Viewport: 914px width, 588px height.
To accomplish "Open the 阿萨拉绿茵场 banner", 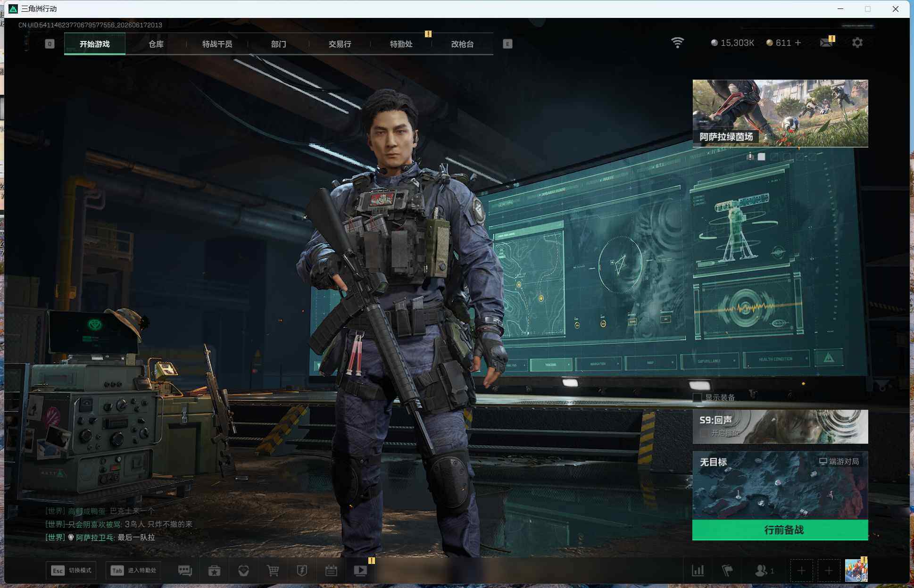I will (x=780, y=113).
